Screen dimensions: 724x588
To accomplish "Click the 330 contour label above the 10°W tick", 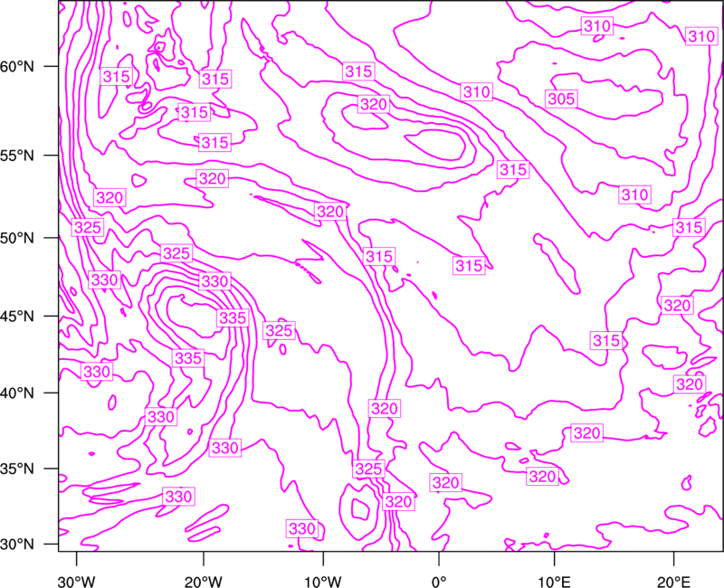I will click(302, 528).
